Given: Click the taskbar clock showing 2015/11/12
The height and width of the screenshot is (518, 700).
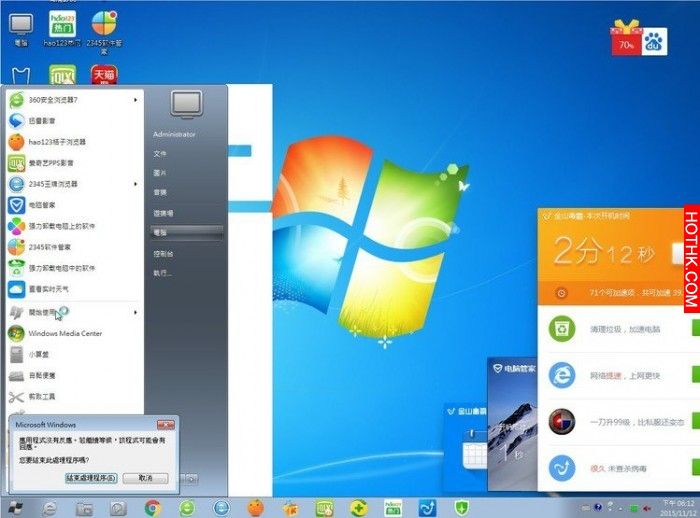Looking at the screenshot, I should [x=678, y=508].
